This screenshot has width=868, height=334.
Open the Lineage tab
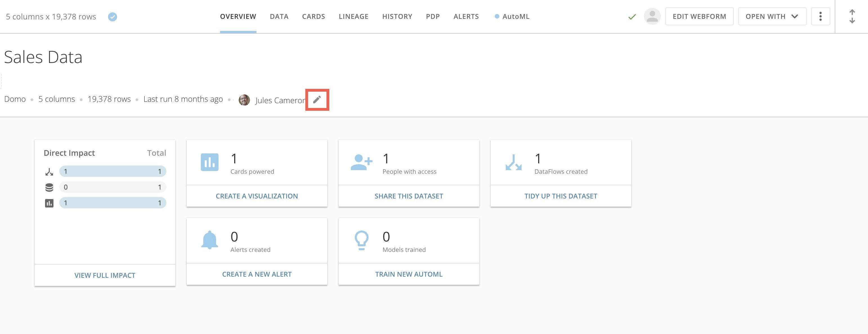coord(353,17)
